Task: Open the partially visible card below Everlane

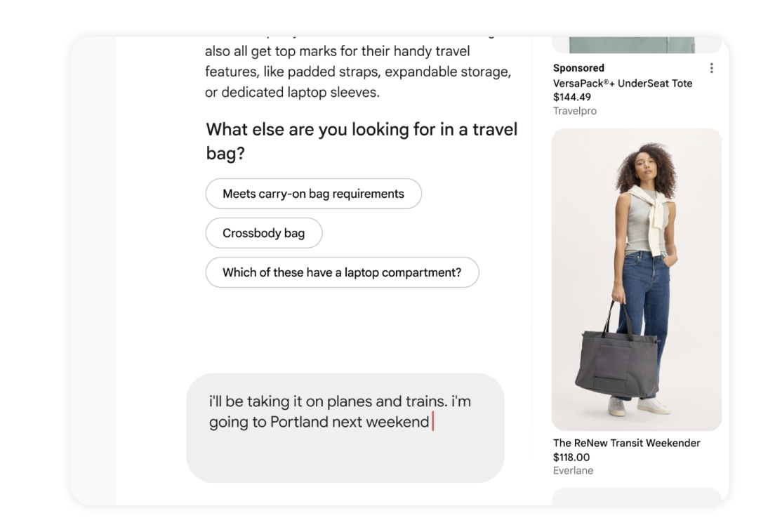Action: 636,496
